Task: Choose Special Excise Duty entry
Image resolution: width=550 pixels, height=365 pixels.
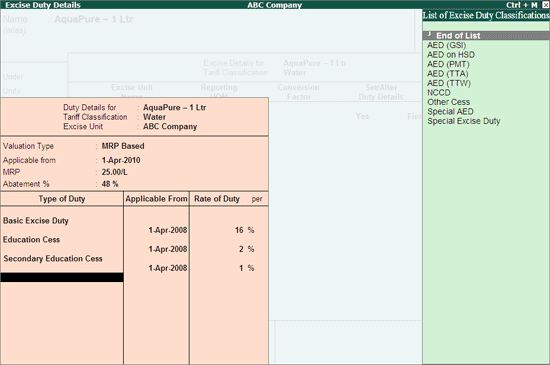Action: (463, 121)
